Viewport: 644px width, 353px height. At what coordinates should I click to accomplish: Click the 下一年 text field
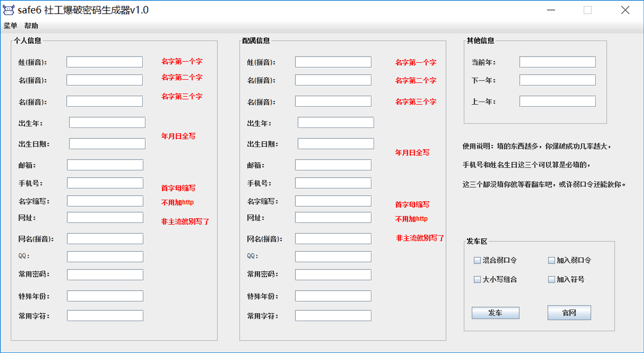point(557,80)
